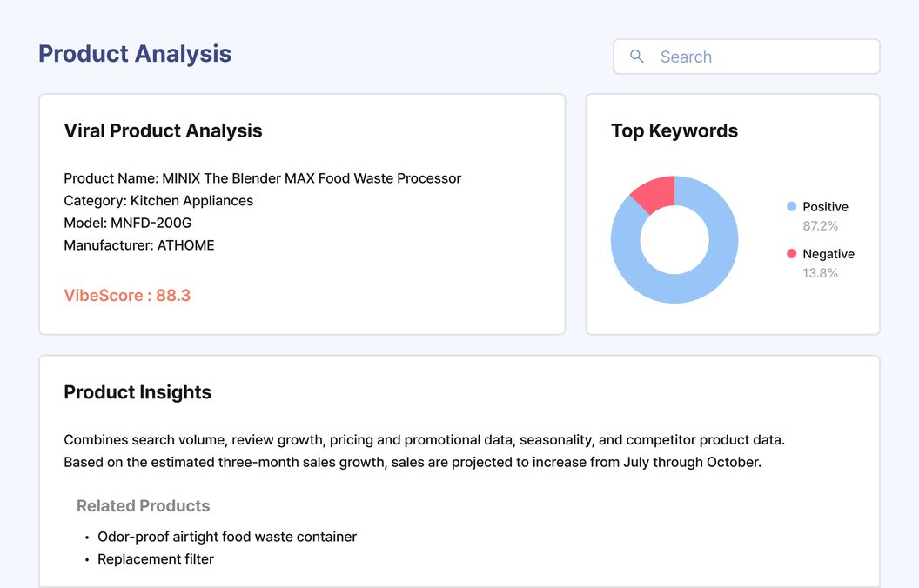Viewport: 919px width, 588px height.
Task: Click the Negative legend label
Action: [x=828, y=254]
